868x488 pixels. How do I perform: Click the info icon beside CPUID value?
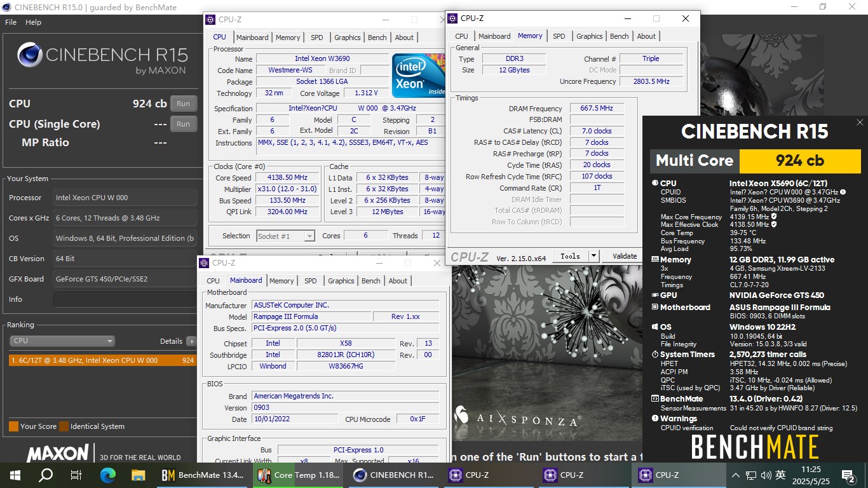point(843,192)
